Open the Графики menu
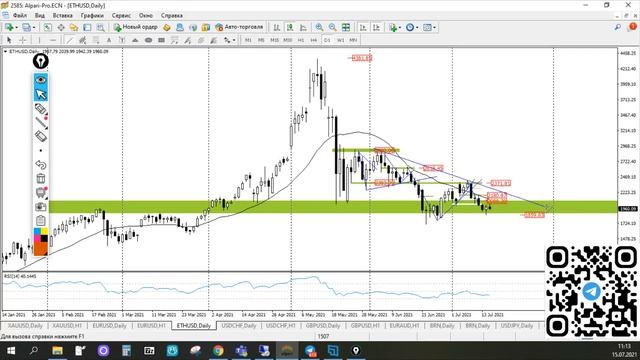 (x=92, y=16)
